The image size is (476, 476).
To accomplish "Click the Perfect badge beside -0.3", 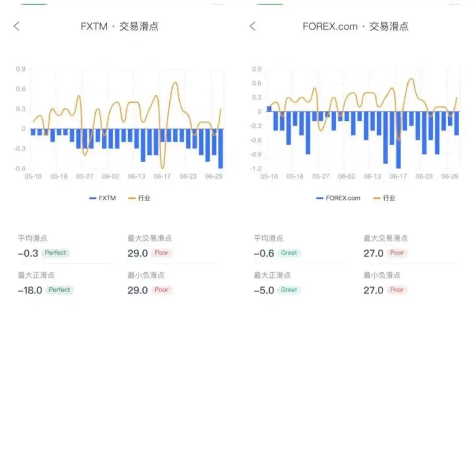I will (56, 253).
